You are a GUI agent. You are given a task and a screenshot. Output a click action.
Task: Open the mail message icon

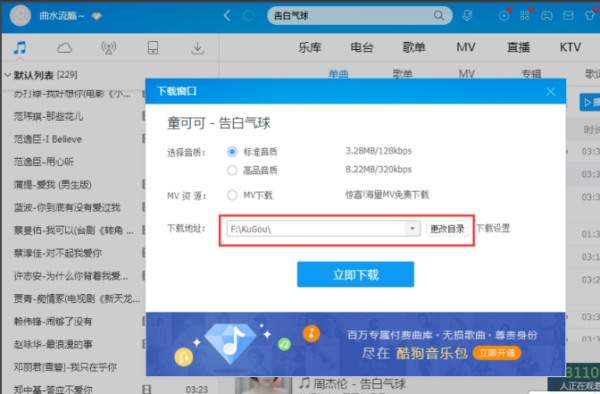click(568, 16)
